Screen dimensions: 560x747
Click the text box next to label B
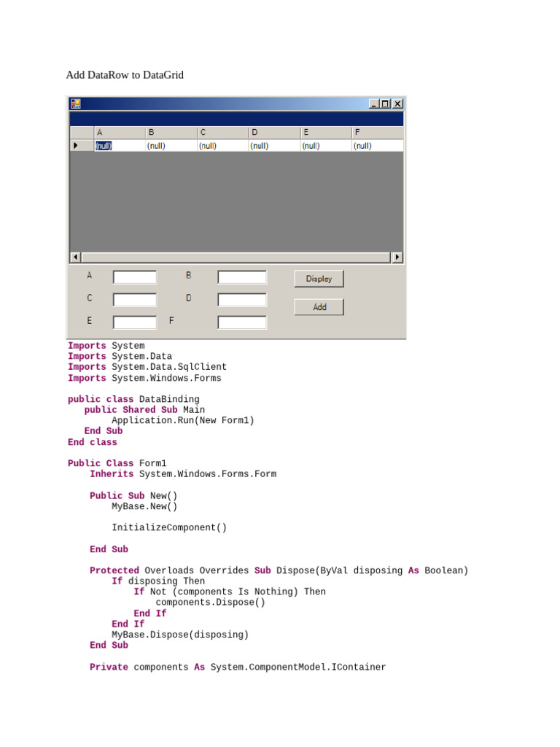pyautogui.click(x=242, y=277)
